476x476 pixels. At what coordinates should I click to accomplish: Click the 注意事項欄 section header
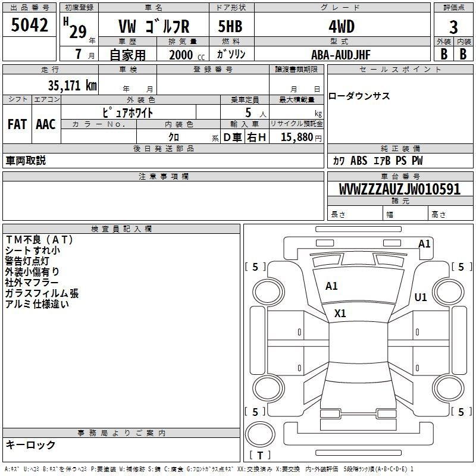[x=163, y=176]
